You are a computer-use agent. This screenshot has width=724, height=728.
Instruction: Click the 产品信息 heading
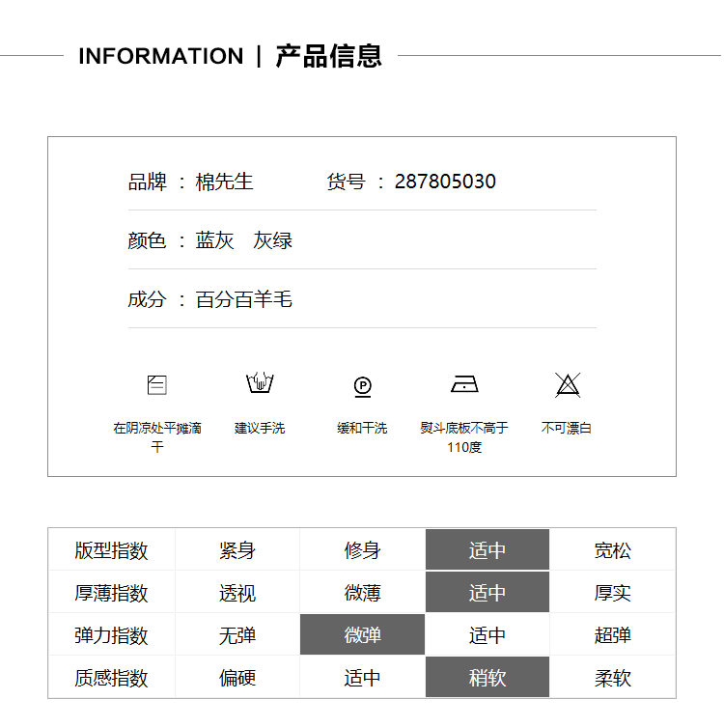coord(328,56)
